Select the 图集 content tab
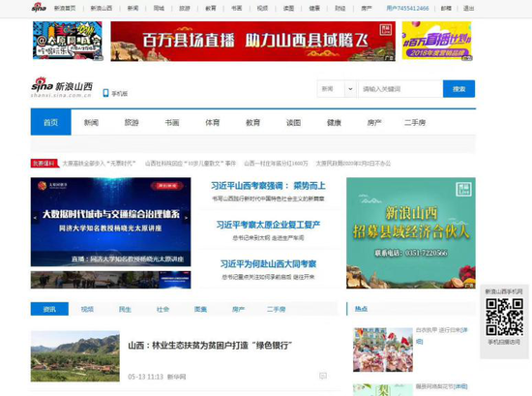 (200, 309)
